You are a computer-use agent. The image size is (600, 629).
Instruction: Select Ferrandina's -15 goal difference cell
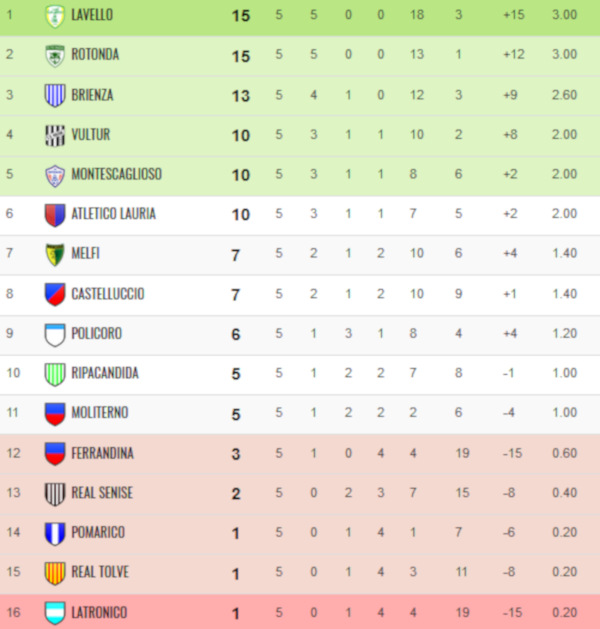click(x=512, y=453)
